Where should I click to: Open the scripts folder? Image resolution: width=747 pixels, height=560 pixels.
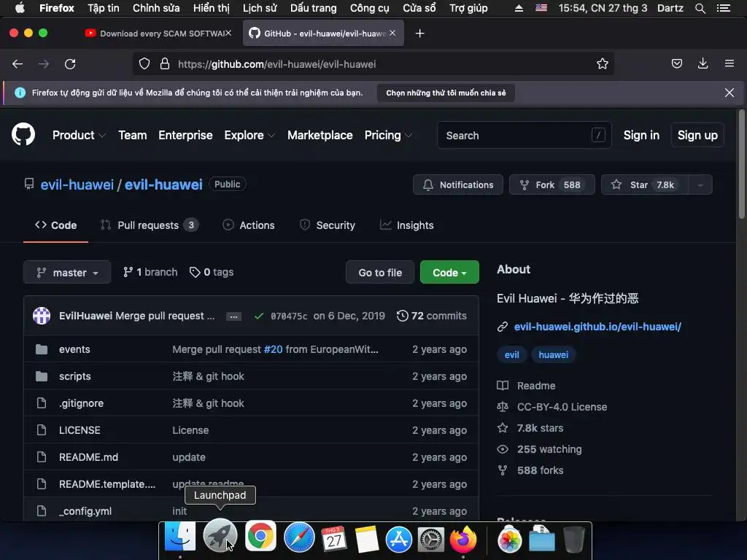[75, 376]
